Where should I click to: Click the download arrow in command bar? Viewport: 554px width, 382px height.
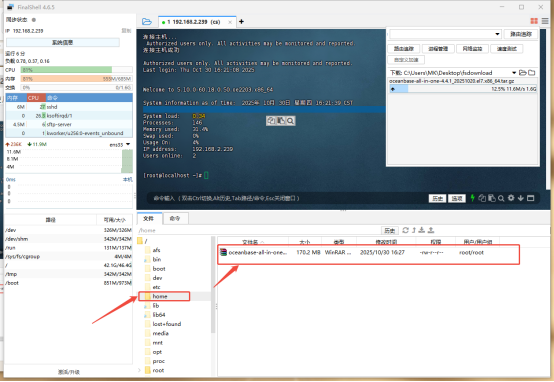[520, 198]
